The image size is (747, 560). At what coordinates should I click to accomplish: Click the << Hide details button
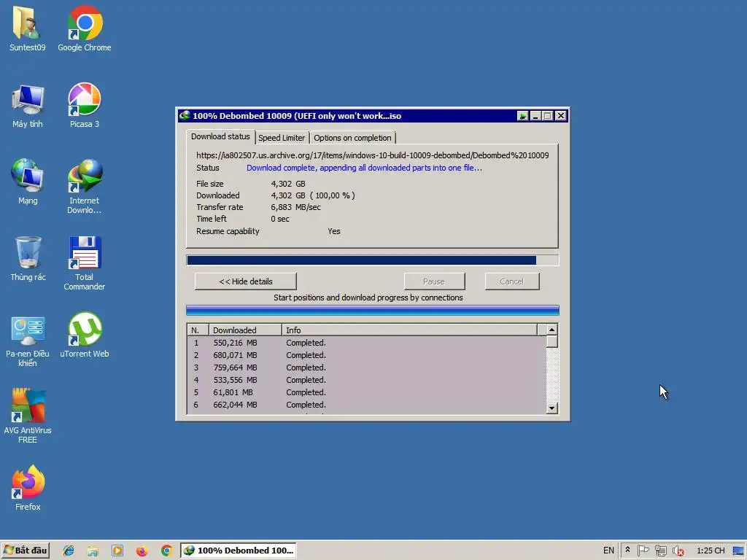245,281
